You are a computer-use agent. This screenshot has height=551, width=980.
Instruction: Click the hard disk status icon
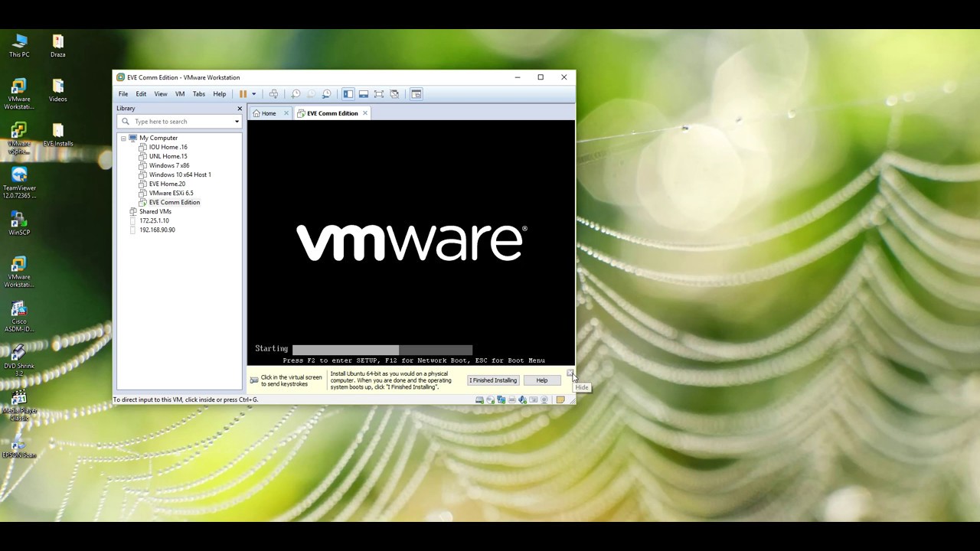click(x=479, y=400)
